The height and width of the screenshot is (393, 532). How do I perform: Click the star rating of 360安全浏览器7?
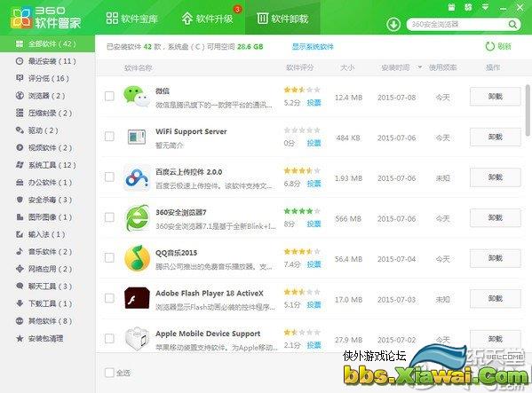click(302, 211)
